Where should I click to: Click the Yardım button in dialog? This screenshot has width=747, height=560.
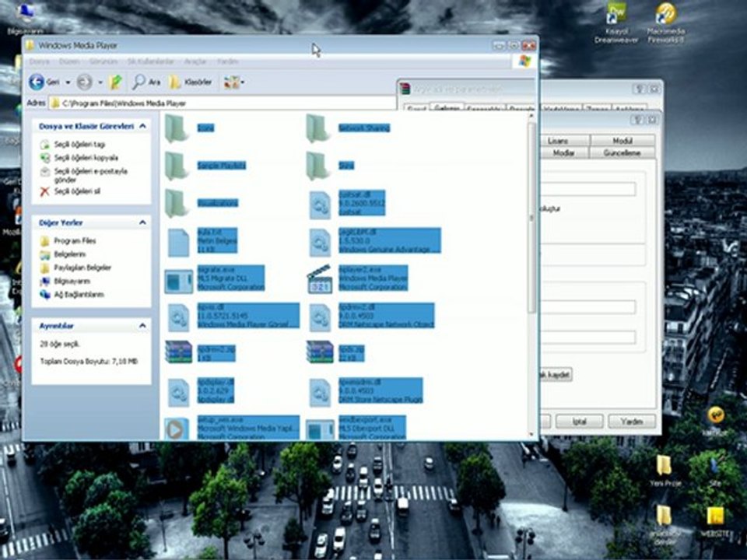pos(632,422)
